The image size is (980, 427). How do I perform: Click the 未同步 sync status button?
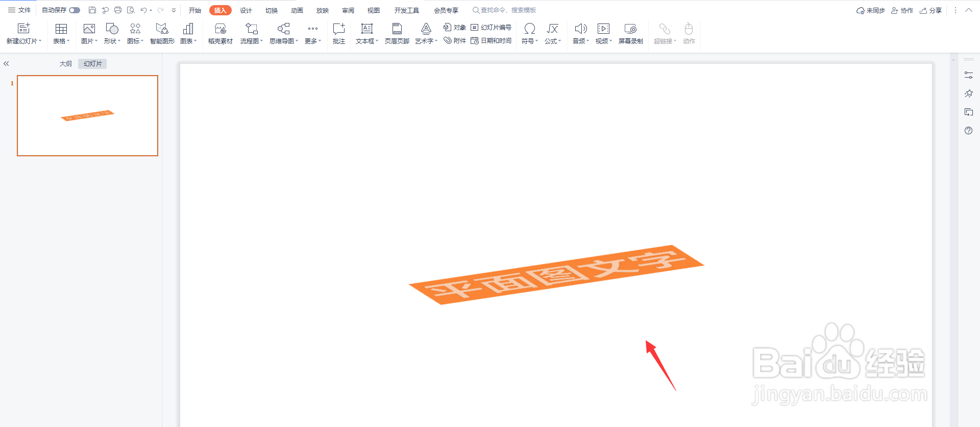tap(871, 10)
